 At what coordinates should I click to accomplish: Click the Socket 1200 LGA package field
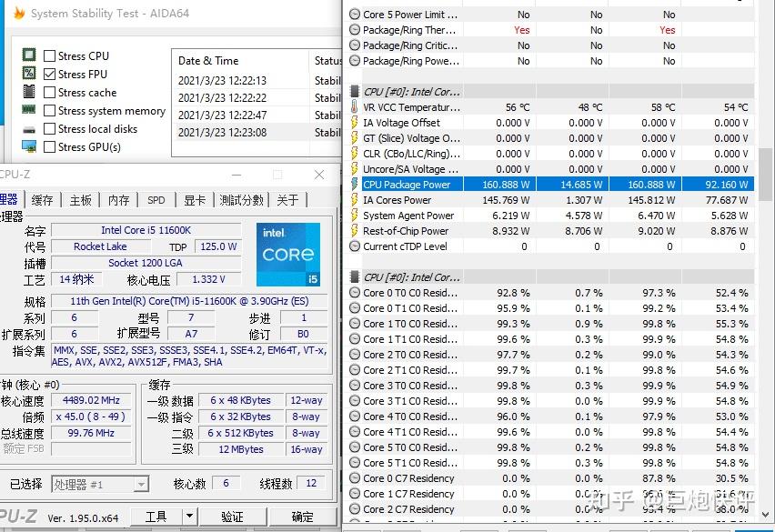pos(146,263)
